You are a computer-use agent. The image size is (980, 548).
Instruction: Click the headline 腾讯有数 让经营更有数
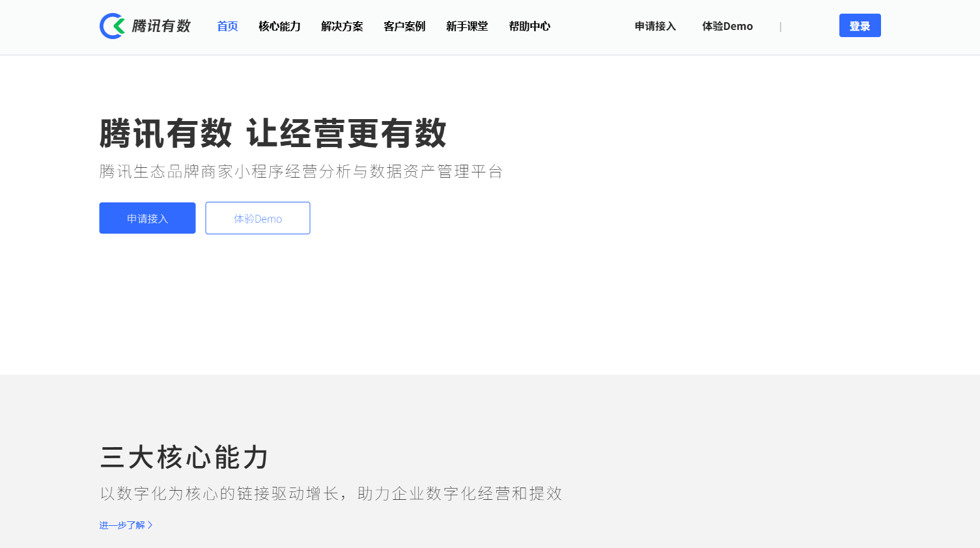[x=273, y=133]
